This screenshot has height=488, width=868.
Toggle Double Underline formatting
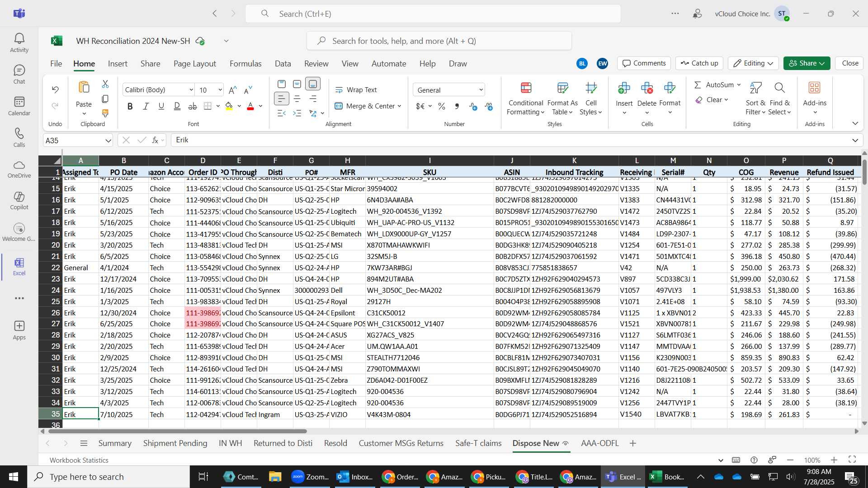[177, 106]
